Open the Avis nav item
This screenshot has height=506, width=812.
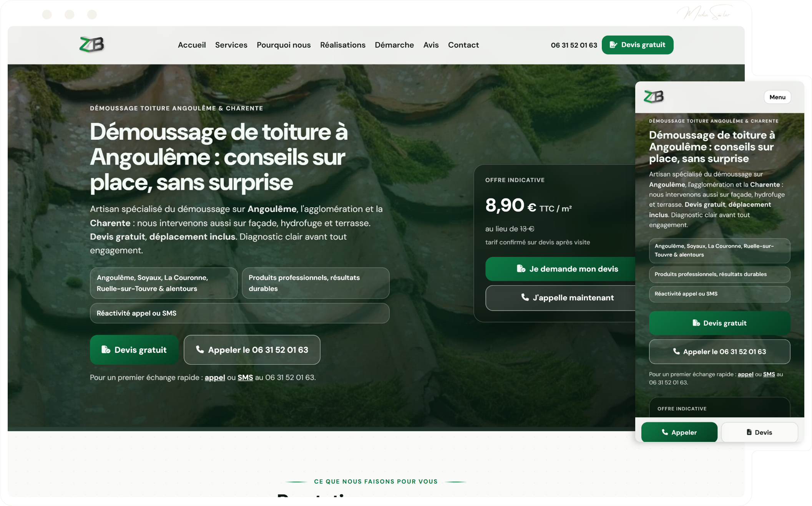[431, 45]
